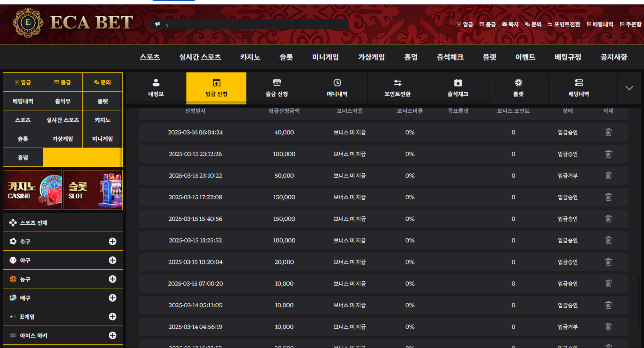Expand the account menu chevron arrow
This screenshot has height=348, width=644.
pos(629,88)
